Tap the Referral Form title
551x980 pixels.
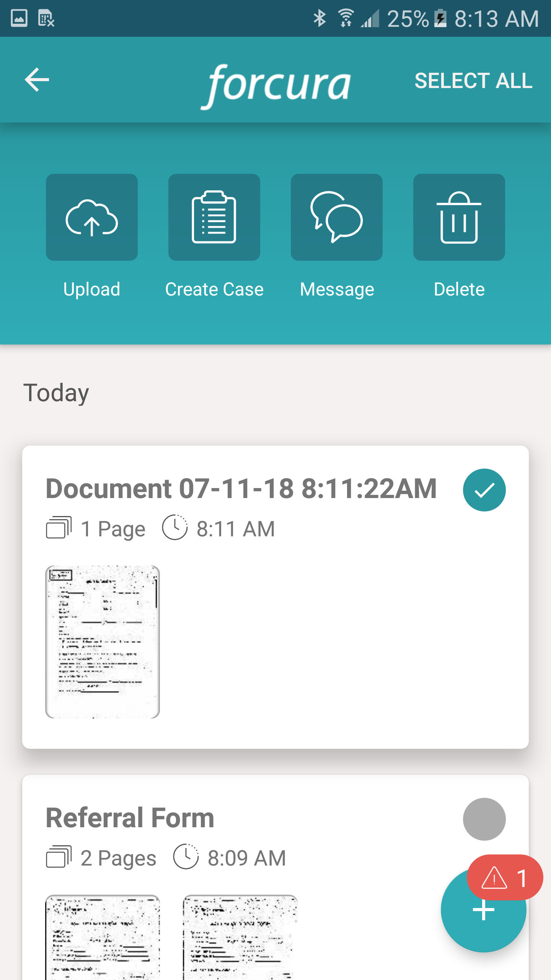point(130,818)
